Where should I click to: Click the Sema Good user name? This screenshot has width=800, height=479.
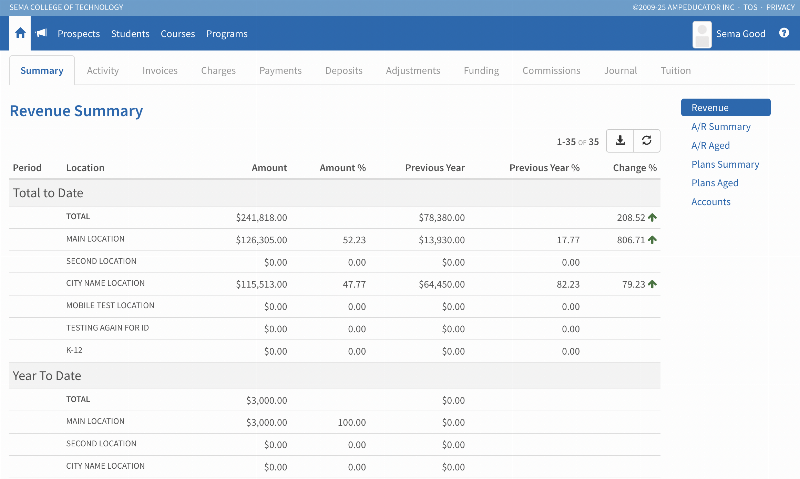click(x=741, y=34)
